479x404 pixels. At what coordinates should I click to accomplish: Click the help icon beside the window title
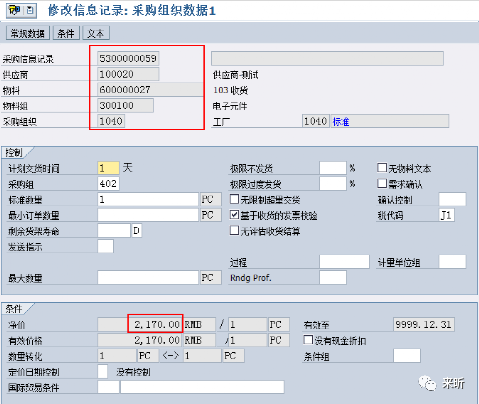(15, 10)
